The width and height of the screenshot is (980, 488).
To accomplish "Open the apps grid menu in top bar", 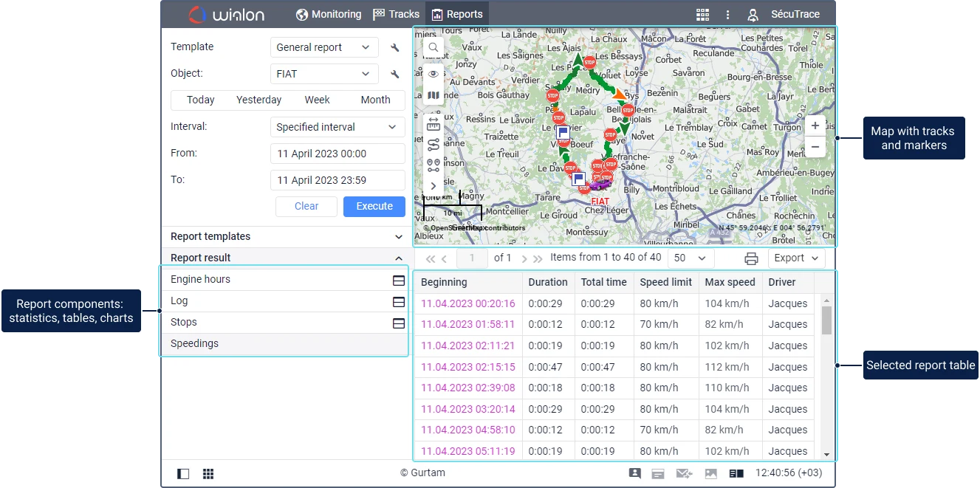I will [702, 15].
